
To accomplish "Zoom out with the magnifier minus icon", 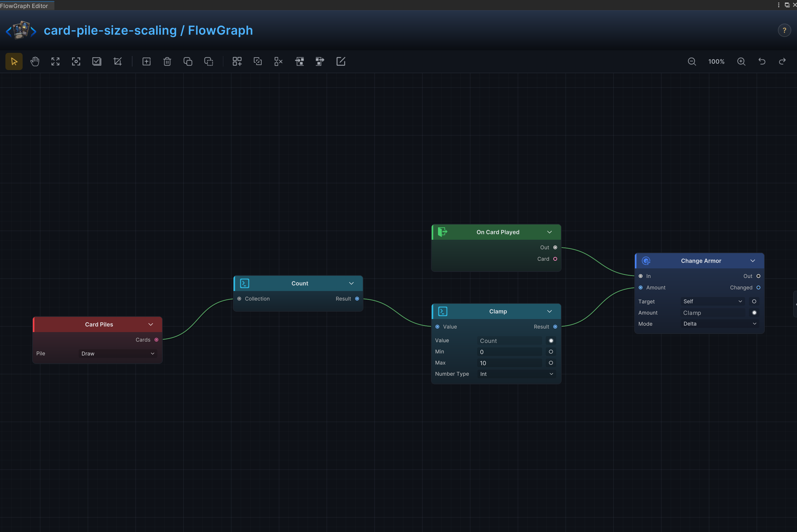I will (692, 61).
